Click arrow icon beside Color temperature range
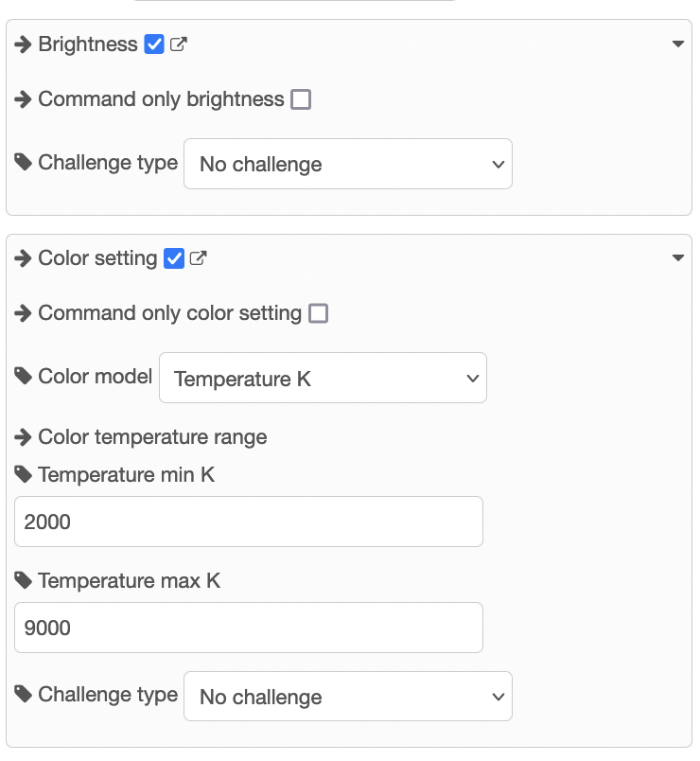 (24, 437)
